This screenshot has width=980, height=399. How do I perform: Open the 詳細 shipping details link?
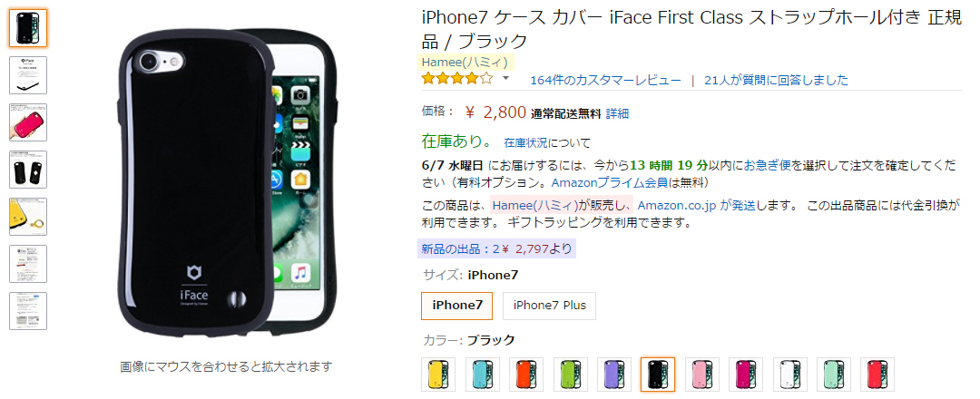pos(617,113)
